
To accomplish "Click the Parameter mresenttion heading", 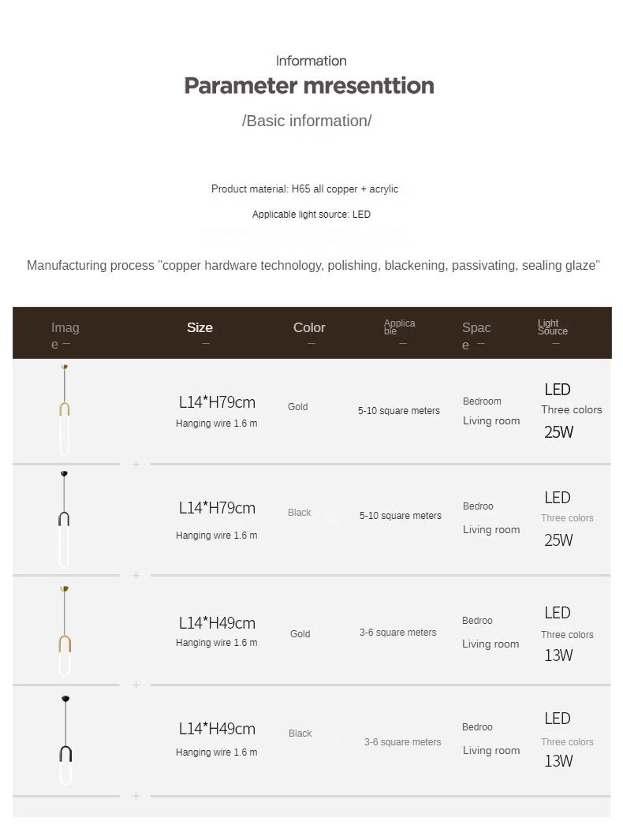I will click(x=309, y=85).
